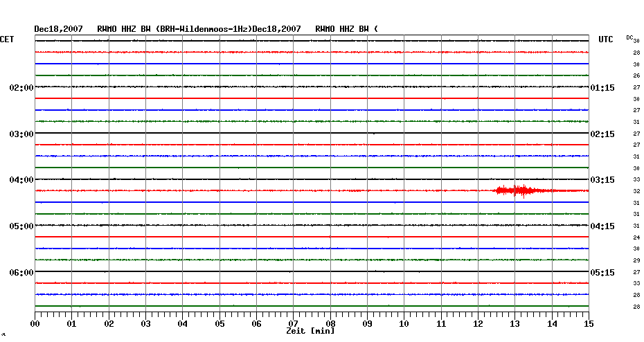644x342 pixels.
Task: Click the DC value 24
Action: [x=636, y=237]
